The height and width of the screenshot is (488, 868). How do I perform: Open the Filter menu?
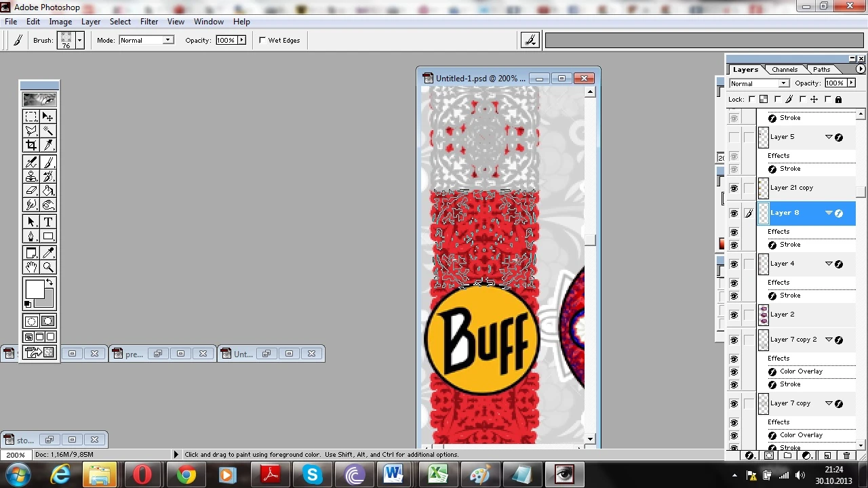(149, 22)
